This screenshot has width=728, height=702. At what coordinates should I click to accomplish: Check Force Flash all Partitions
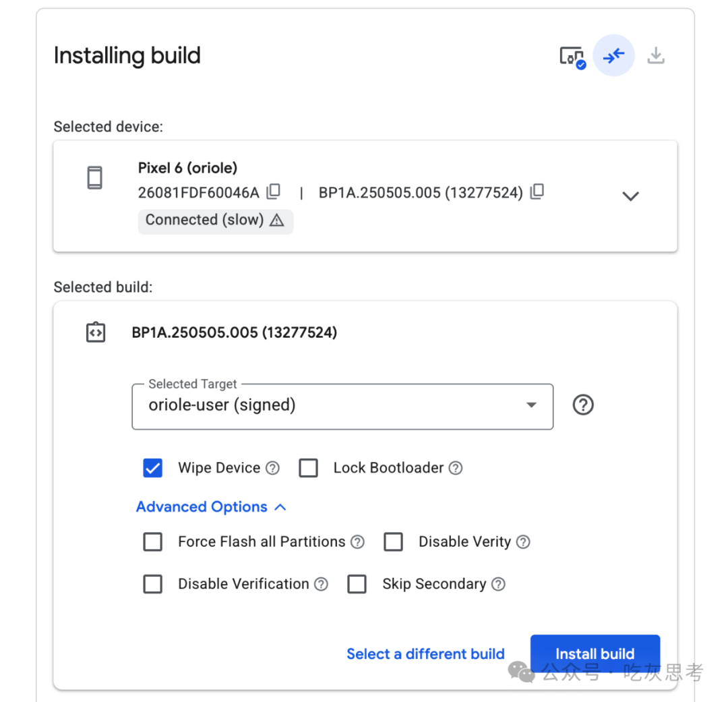pos(153,542)
